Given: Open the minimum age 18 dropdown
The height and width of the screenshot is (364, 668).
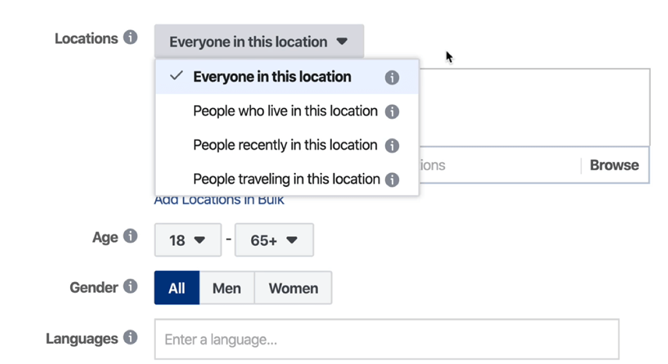Looking at the screenshot, I should (188, 240).
